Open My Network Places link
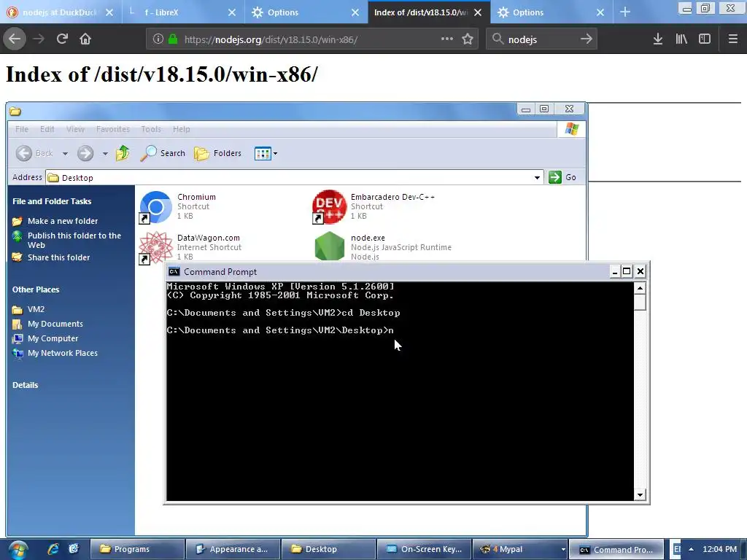747x560 pixels. [x=63, y=353]
